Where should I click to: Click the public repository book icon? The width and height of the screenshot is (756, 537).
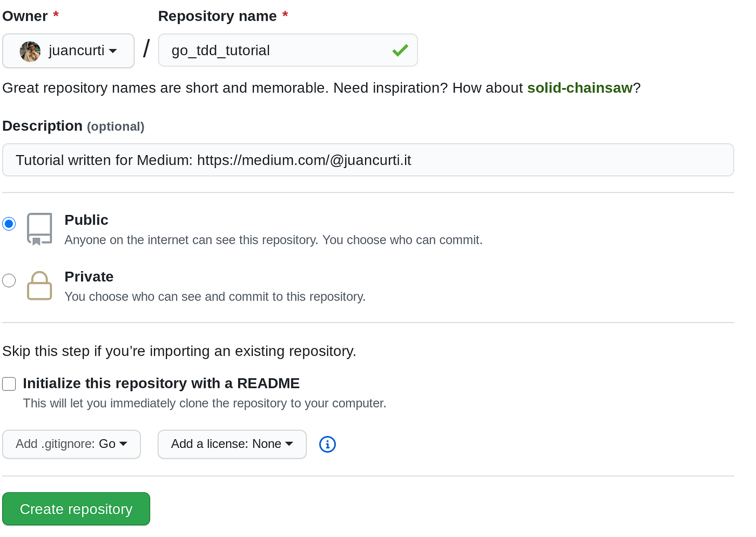[x=39, y=229]
